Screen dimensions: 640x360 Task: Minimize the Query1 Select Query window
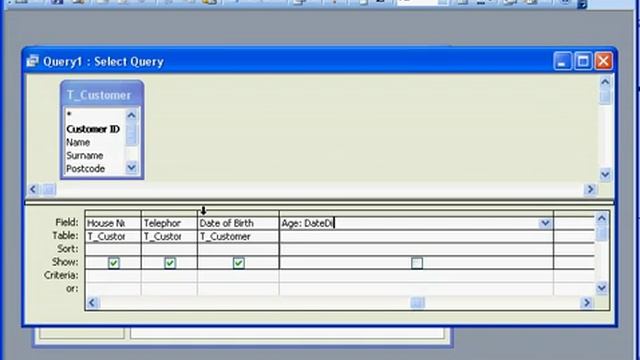(562, 61)
